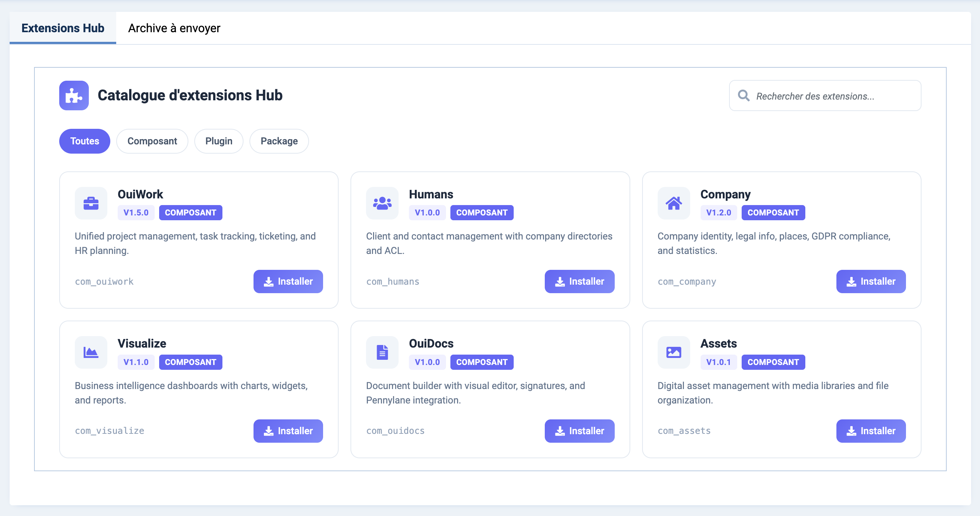Focus the Rechercher des extensions field

click(x=833, y=96)
